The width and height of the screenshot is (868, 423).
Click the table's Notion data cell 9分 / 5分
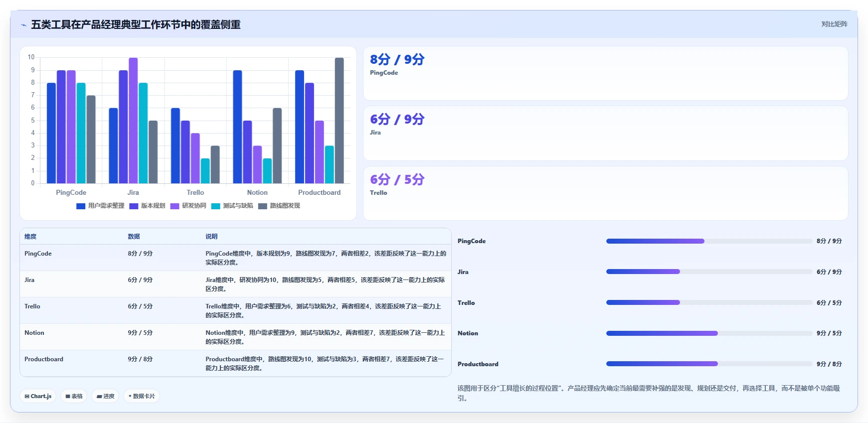[140, 333]
